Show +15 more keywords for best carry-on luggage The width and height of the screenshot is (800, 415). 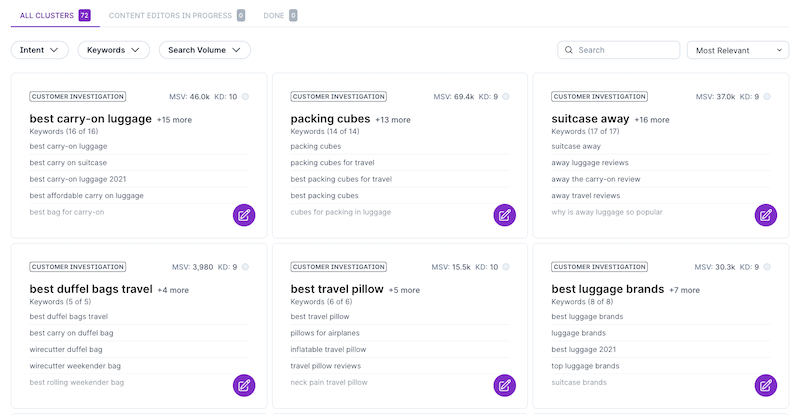pos(174,120)
